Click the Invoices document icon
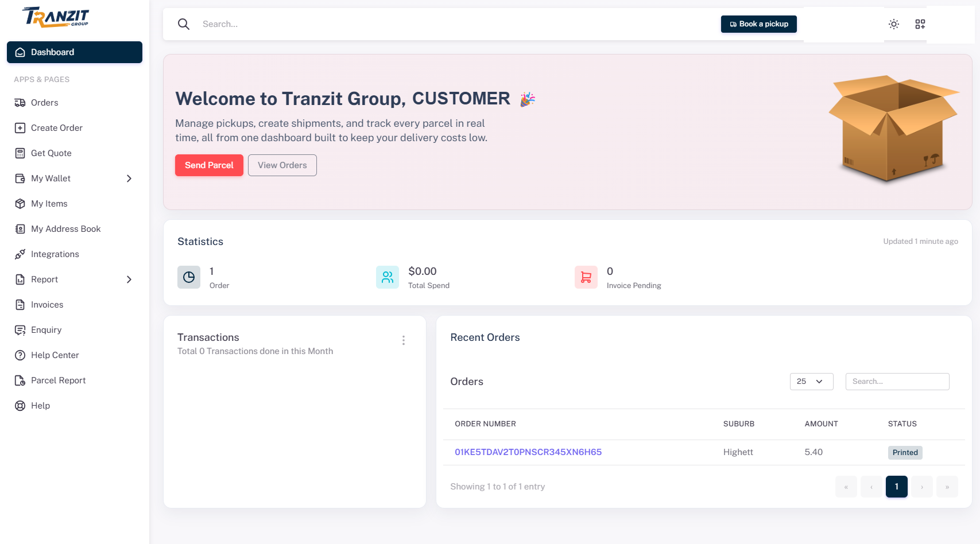This screenshot has width=980, height=544. tap(20, 305)
